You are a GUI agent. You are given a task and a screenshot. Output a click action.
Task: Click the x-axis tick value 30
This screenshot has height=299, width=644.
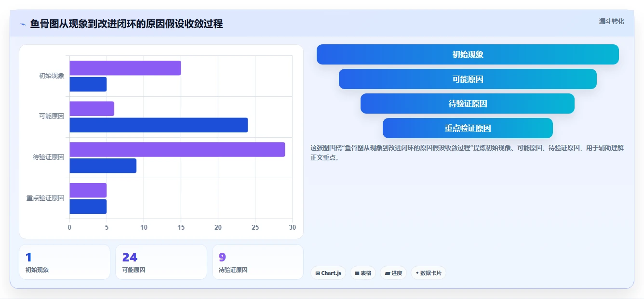coord(292,227)
